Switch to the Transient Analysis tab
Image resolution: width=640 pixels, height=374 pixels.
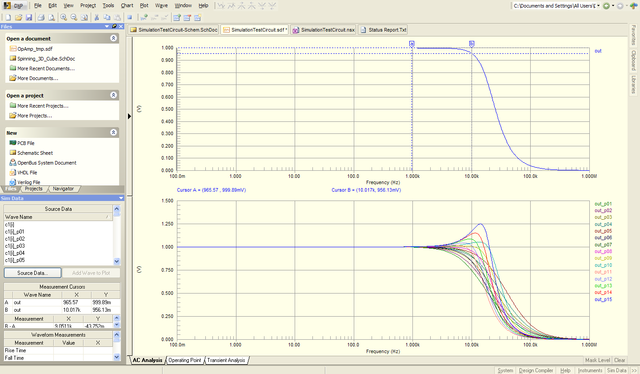(226, 360)
